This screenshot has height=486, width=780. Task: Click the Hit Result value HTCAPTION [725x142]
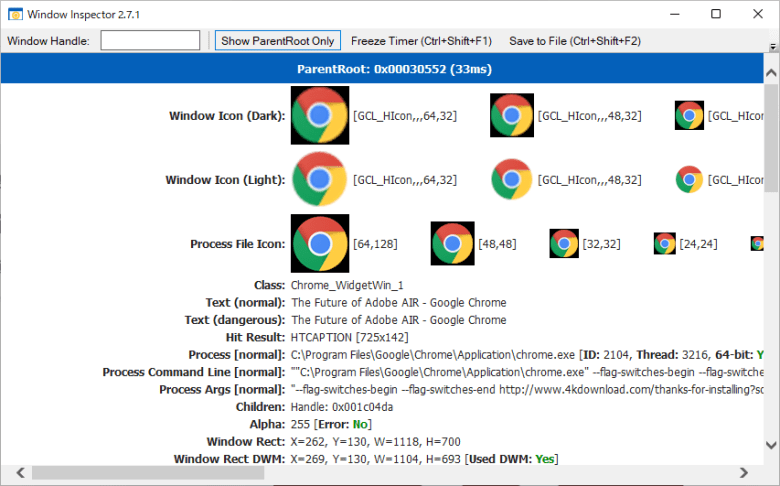coord(349,337)
